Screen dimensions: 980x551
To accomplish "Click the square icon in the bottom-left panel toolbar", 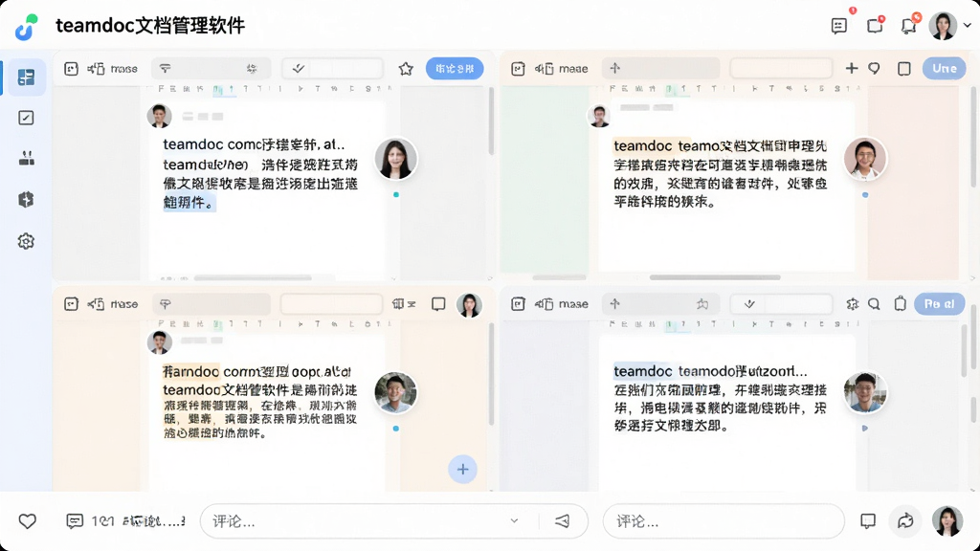I will pyautogui.click(x=438, y=304).
